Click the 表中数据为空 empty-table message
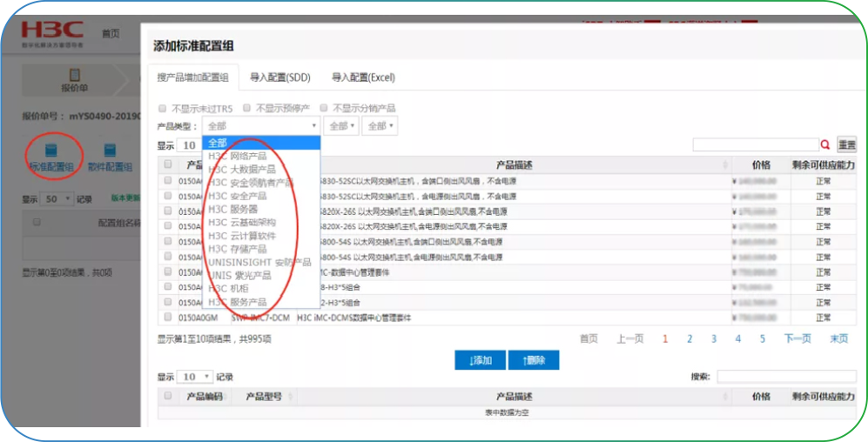 pyautogui.click(x=508, y=412)
